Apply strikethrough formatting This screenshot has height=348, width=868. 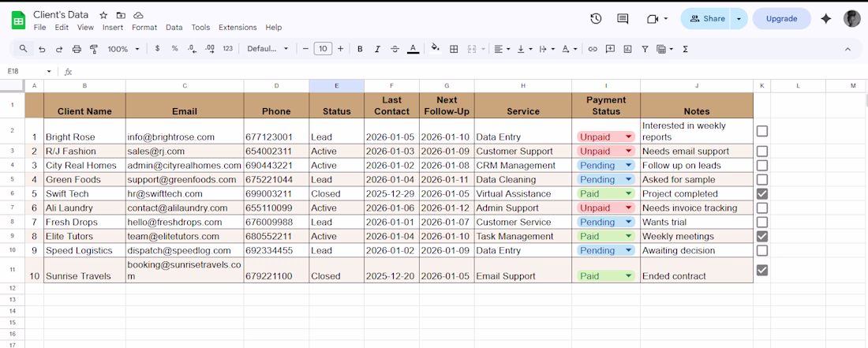[395, 49]
